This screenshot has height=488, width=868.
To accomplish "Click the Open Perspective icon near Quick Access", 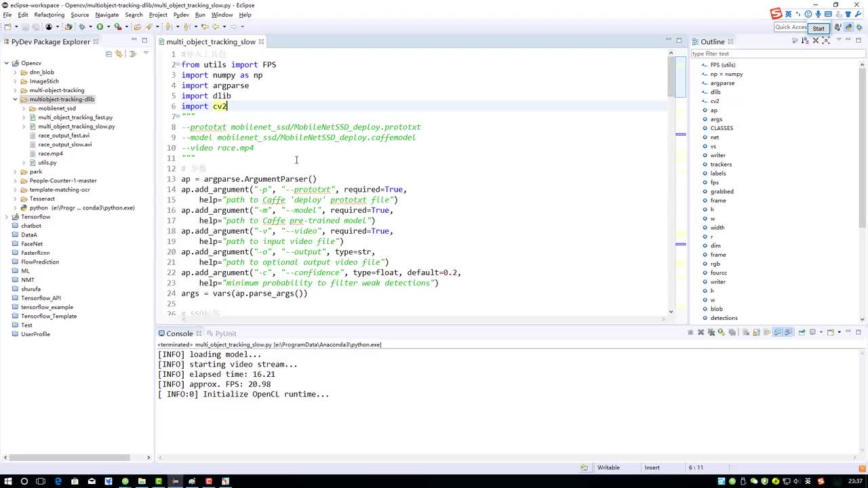I will 838,28.
